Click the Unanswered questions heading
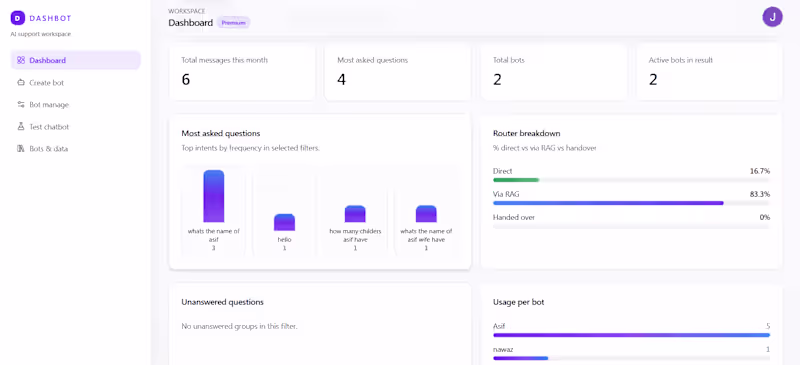Image resolution: width=800 pixels, height=365 pixels. coord(222,302)
